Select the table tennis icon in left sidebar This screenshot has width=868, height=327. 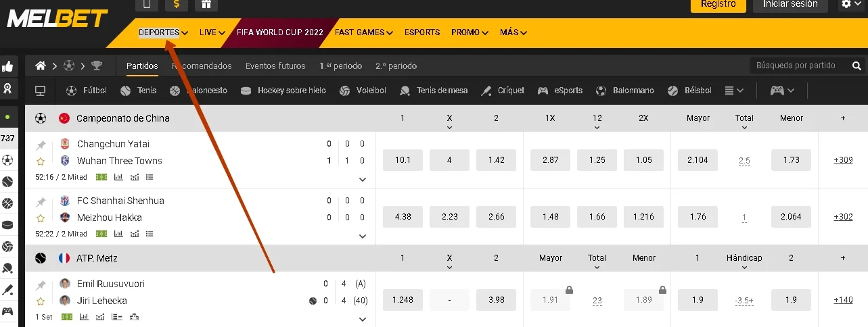click(7, 268)
